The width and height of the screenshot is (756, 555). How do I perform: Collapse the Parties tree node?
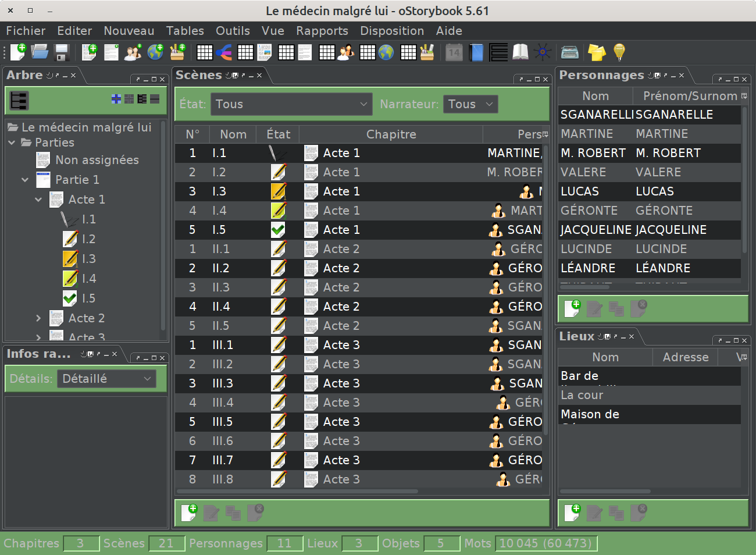tap(12, 143)
